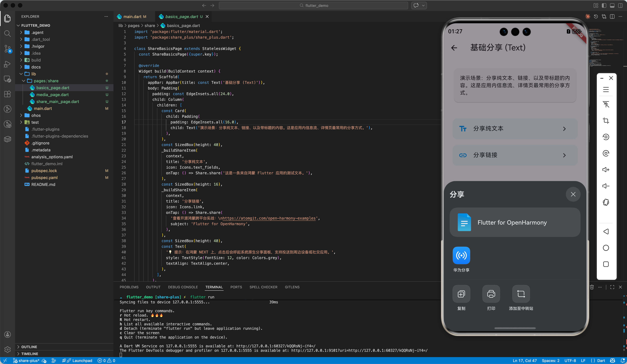Viewport: 627px width, 364px height.
Task: Maximize the terminal panel size
Action: coord(612,287)
